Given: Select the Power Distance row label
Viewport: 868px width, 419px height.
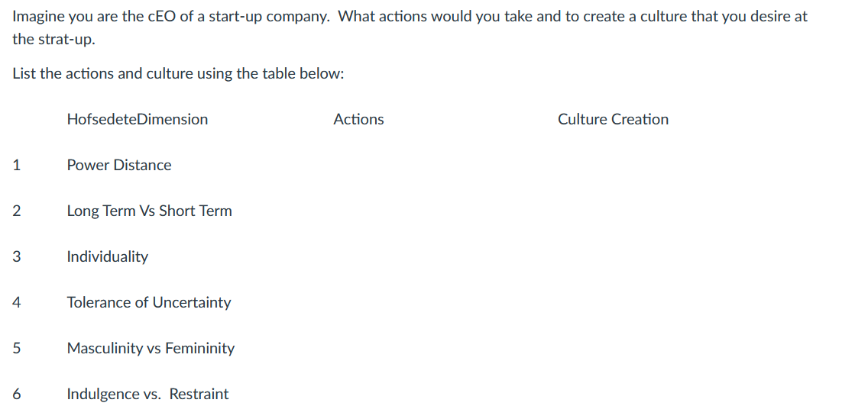Looking at the screenshot, I should (x=119, y=165).
